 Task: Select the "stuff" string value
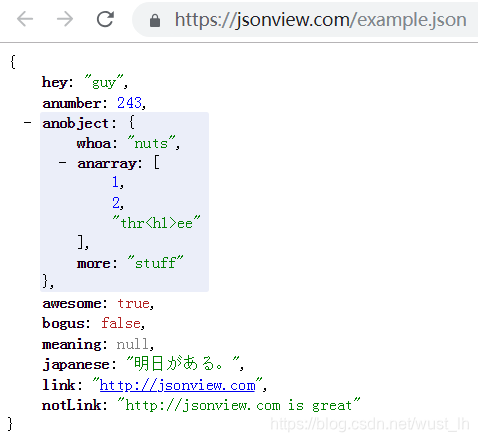pos(155,262)
